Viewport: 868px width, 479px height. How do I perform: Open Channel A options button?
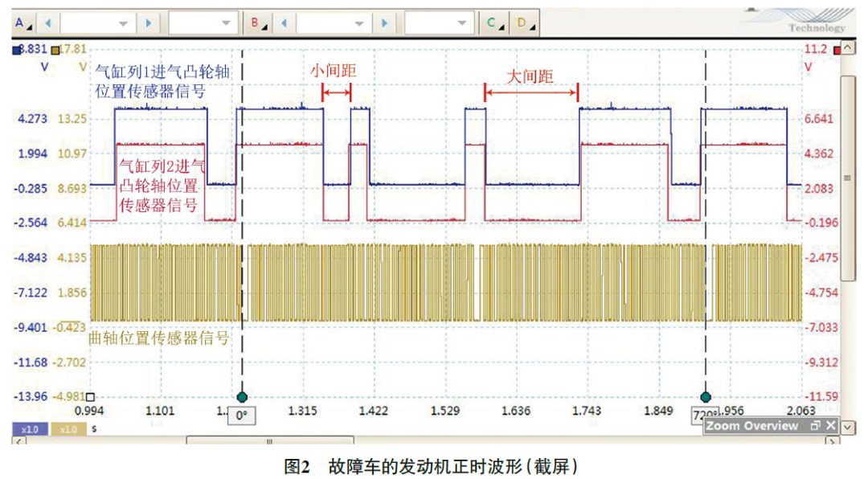pyautogui.click(x=23, y=23)
